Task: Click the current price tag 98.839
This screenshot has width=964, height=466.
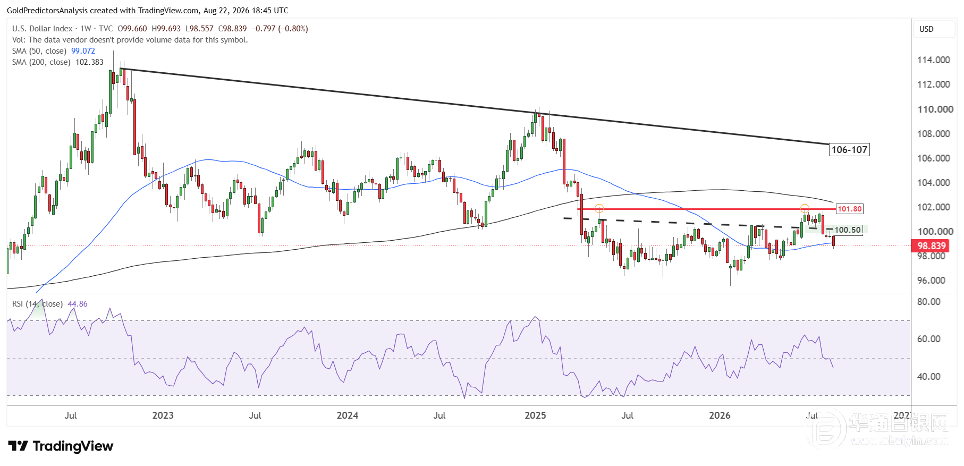Action: tap(932, 245)
